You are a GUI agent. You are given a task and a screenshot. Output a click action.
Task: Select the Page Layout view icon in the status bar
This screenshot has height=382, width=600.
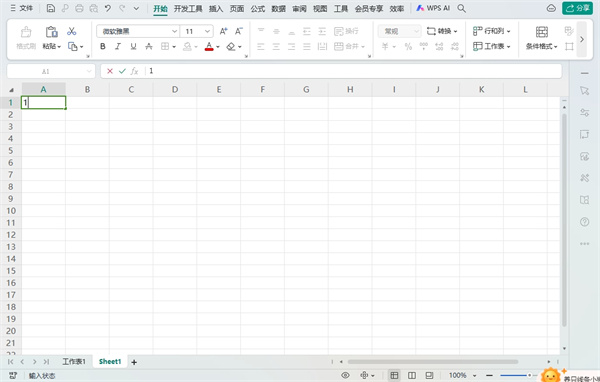(x=412, y=375)
